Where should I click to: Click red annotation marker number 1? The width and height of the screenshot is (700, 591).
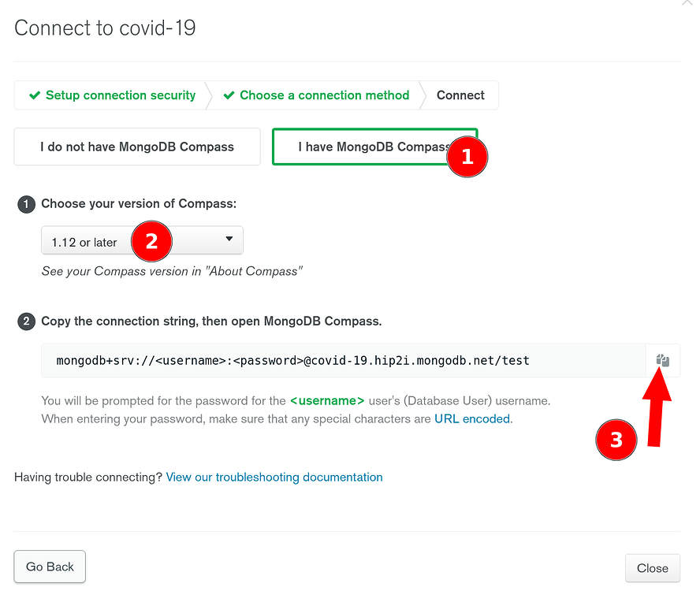(467, 157)
